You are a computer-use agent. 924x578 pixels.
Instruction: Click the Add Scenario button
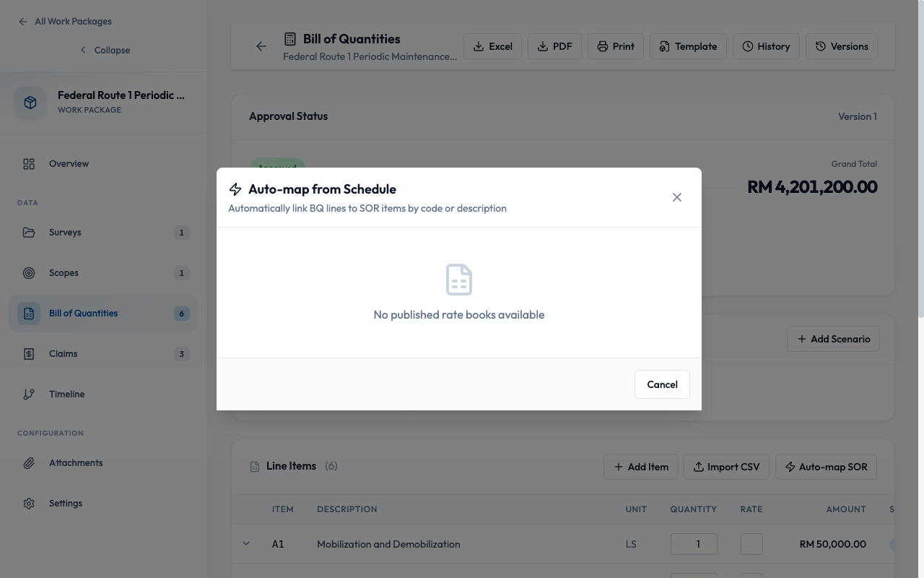833,338
